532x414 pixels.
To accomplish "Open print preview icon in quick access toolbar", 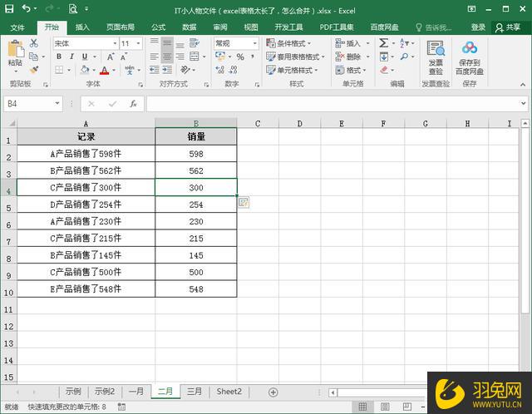I will (x=72, y=9).
